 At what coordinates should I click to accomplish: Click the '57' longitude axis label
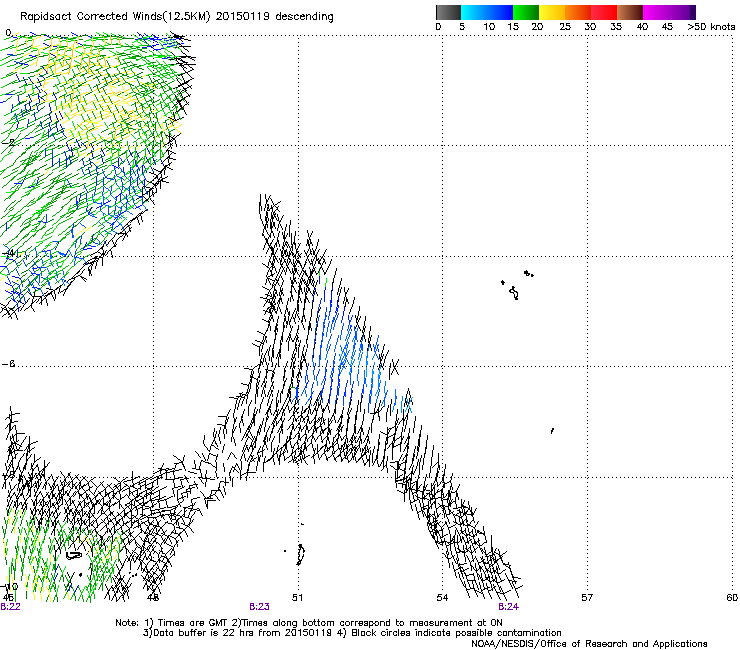587,598
